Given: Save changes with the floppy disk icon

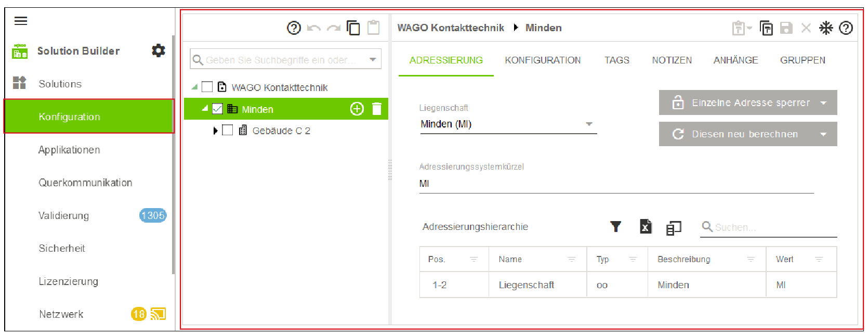Looking at the screenshot, I should point(786,28).
